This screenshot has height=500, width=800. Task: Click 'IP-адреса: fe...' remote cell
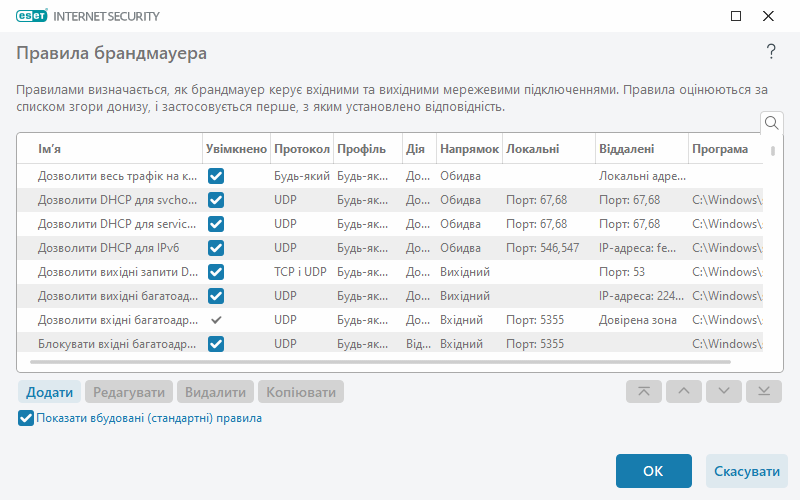637,248
